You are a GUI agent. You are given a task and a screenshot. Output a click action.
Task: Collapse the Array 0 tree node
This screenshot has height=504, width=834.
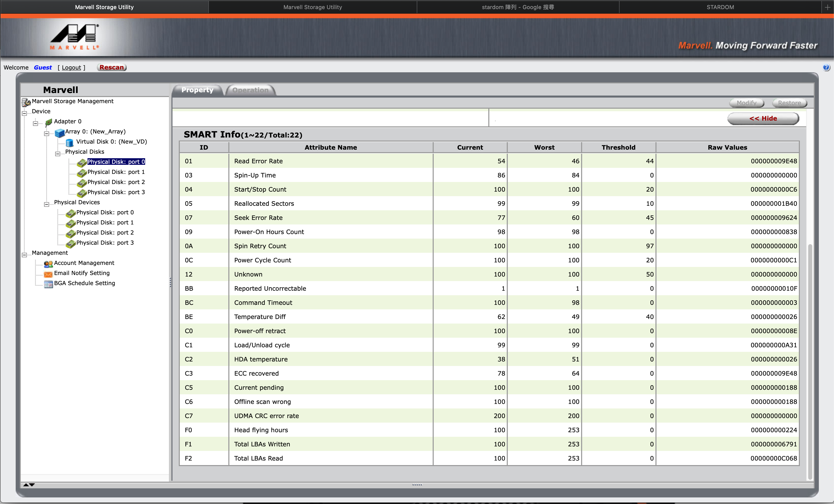point(47,134)
